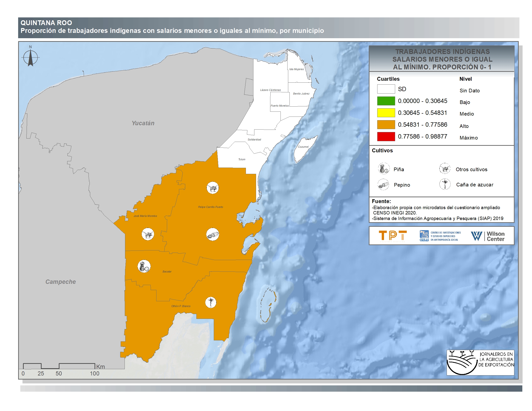Click the Cozumel island label
Screen dimensions: 532x411
coord(303,147)
